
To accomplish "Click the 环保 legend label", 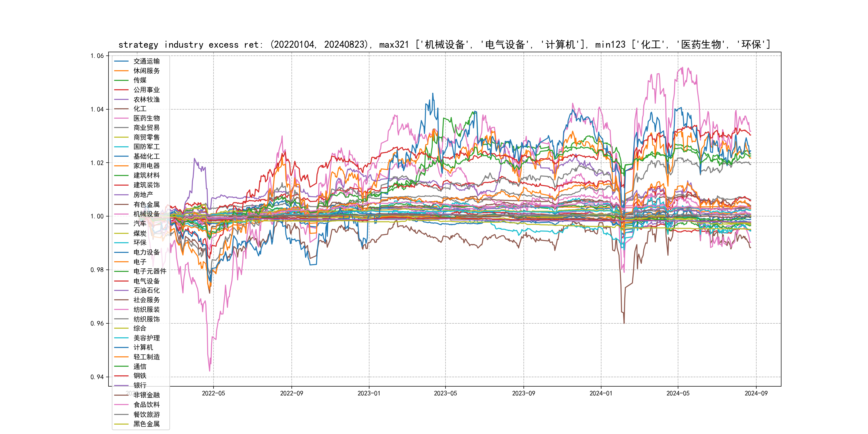I will pyautogui.click(x=140, y=243).
